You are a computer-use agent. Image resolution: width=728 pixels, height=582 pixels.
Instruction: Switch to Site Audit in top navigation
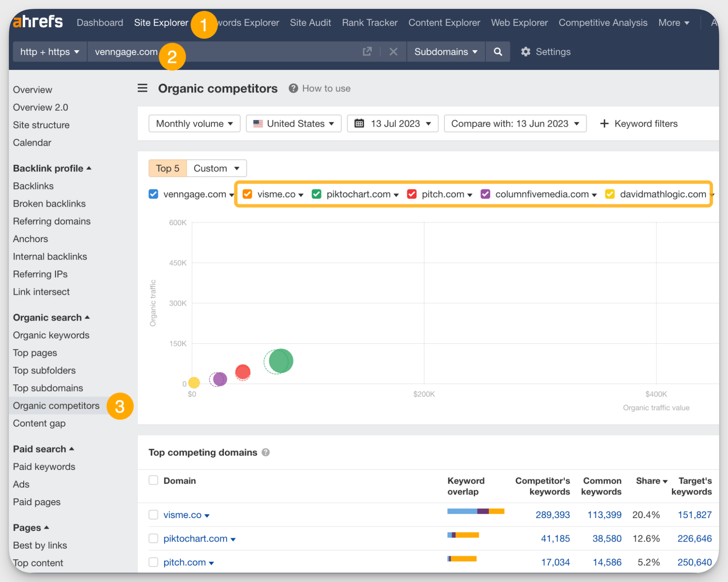coord(310,23)
